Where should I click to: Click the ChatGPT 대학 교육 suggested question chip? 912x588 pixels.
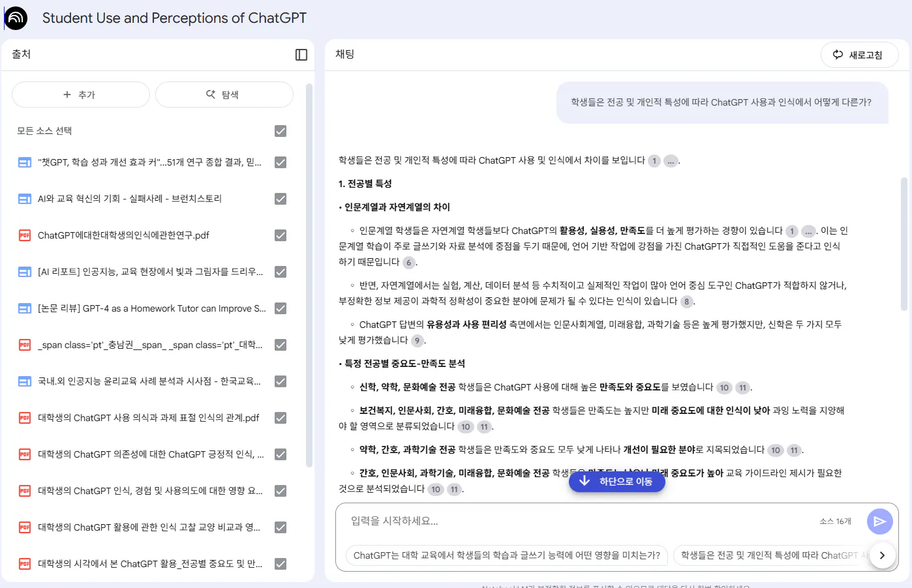click(x=506, y=555)
